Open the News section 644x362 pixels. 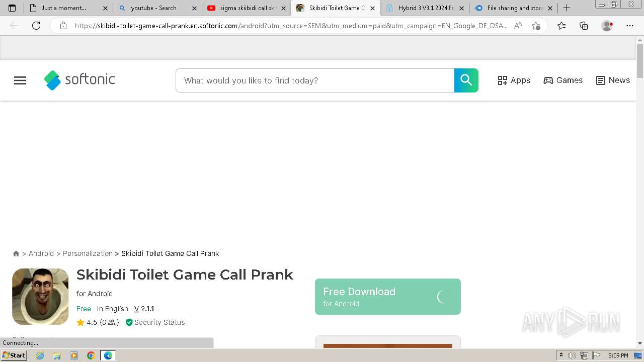(613, 80)
